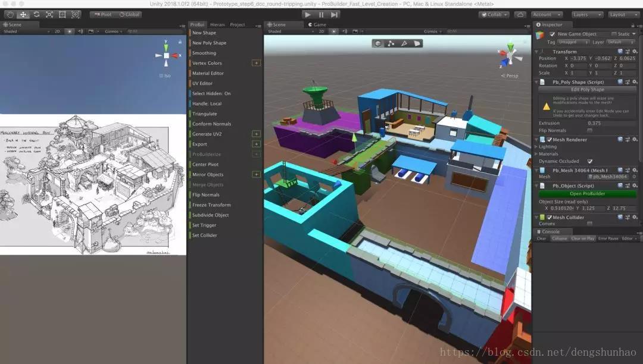
Task: Select the combined Transform tool
Action: coord(76,14)
